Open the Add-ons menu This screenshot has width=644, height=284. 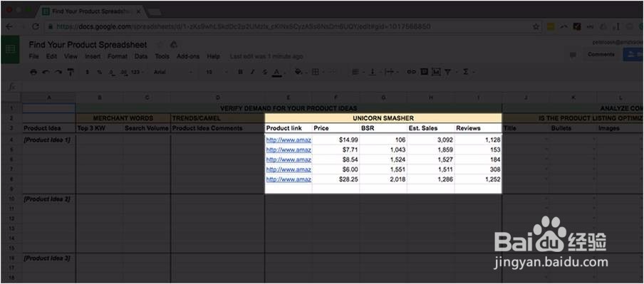point(187,57)
